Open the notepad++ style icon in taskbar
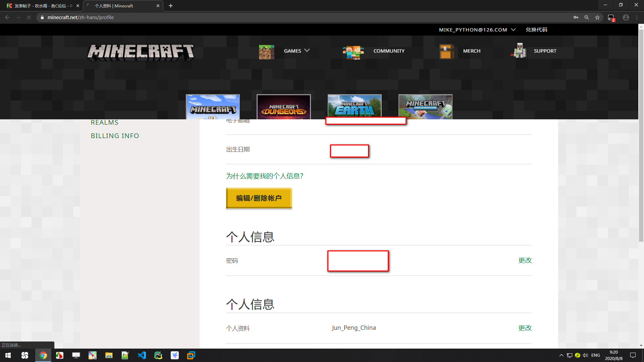Screen dimensions: 644x362 tap(125, 355)
